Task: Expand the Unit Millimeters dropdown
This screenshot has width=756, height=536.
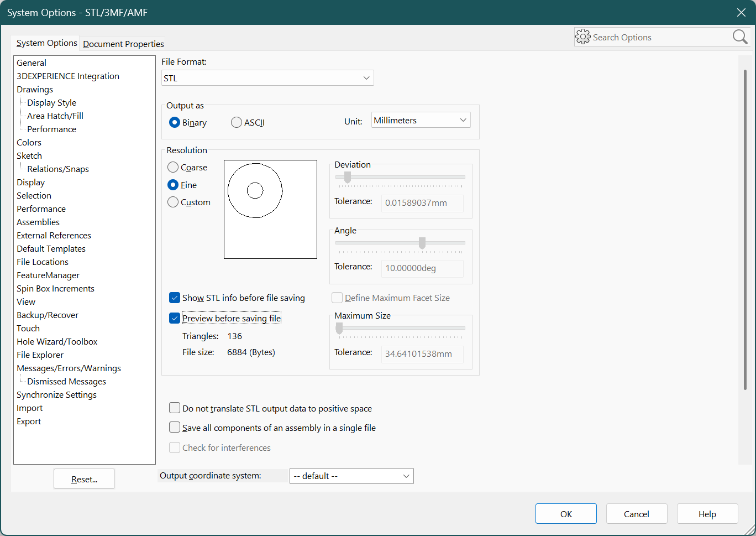Action: (x=421, y=120)
